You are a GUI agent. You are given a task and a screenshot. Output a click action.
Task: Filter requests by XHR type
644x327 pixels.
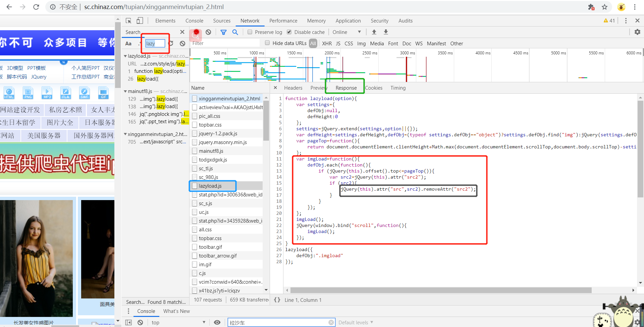[x=327, y=44]
